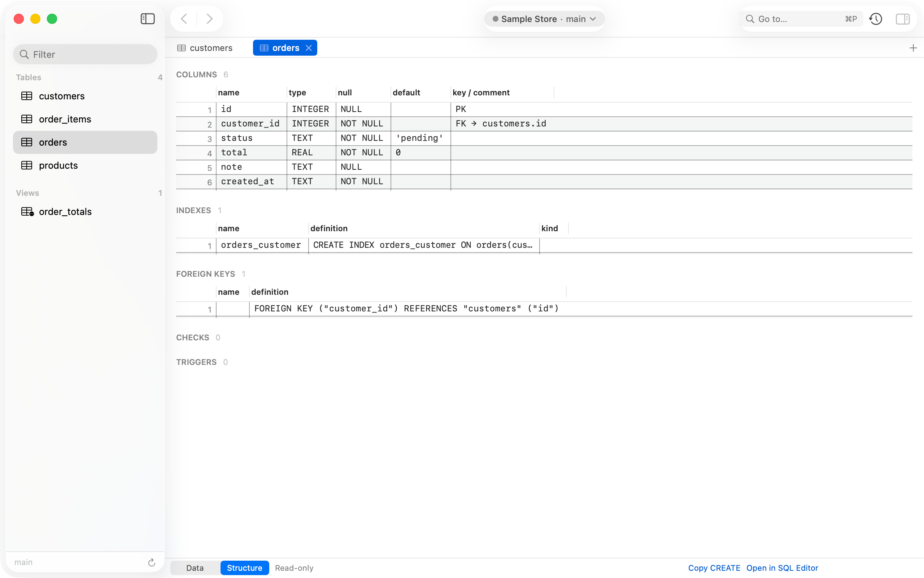Click the Go to… search field
The height and width of the screenshot is (578, 924).
pos(801,19)
